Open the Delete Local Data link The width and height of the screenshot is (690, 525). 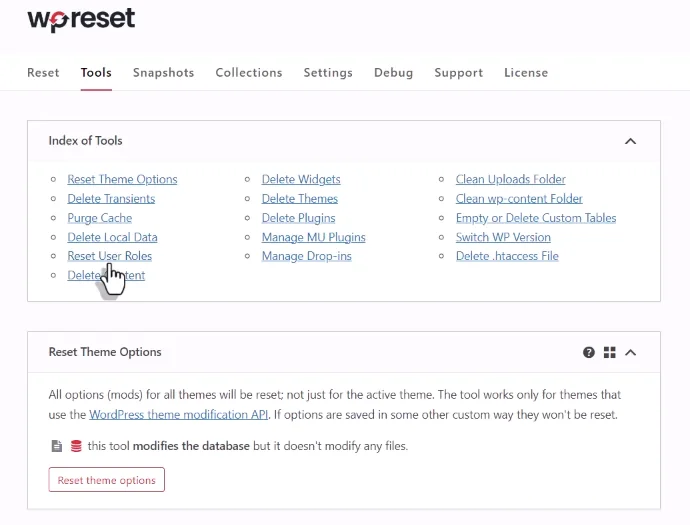pos(112,237)
